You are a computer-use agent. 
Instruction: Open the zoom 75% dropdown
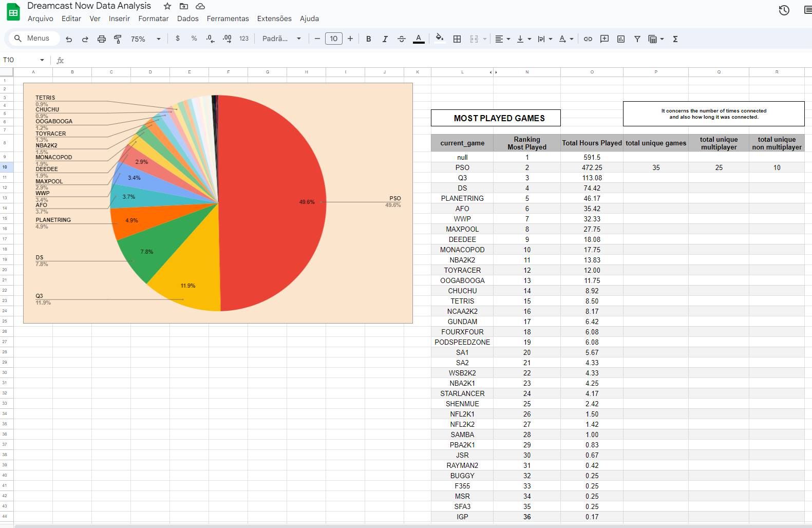(146, 39)
